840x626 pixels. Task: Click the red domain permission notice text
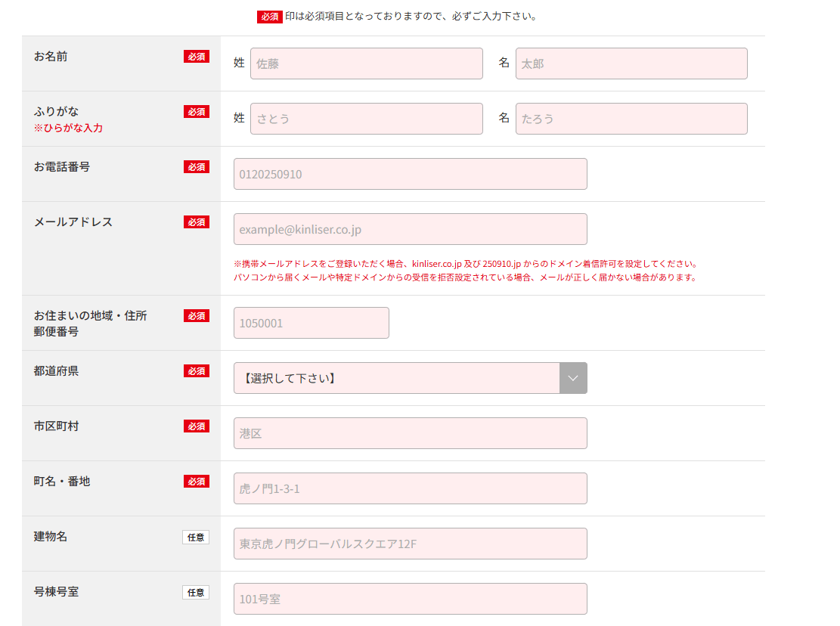465,265
